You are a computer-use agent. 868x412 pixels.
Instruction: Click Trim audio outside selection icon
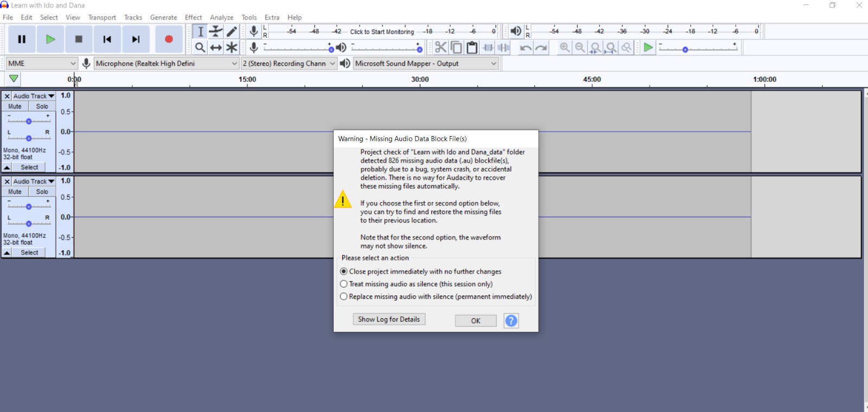tap(488, 48)
